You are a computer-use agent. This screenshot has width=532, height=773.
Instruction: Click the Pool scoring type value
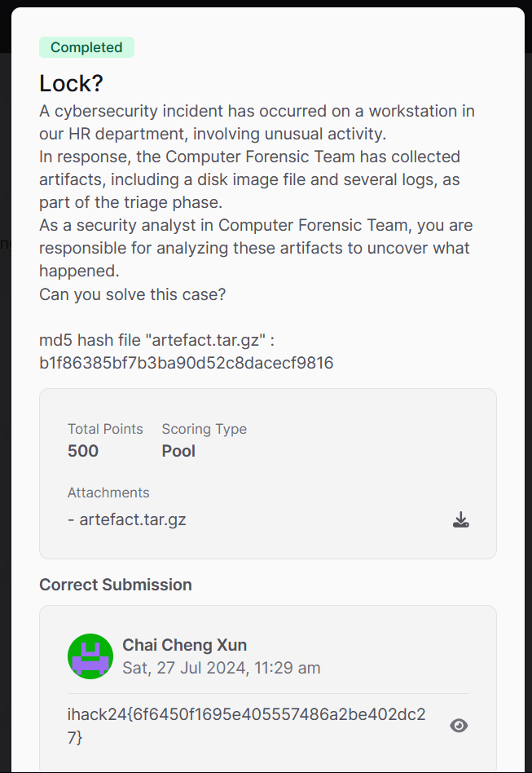178,451
